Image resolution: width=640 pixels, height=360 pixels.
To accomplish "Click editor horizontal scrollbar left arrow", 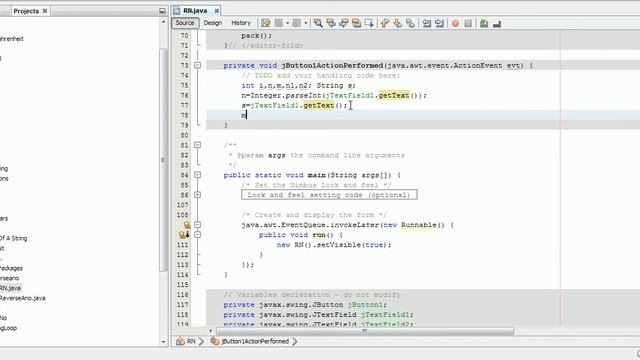I will tap(211, 331).
